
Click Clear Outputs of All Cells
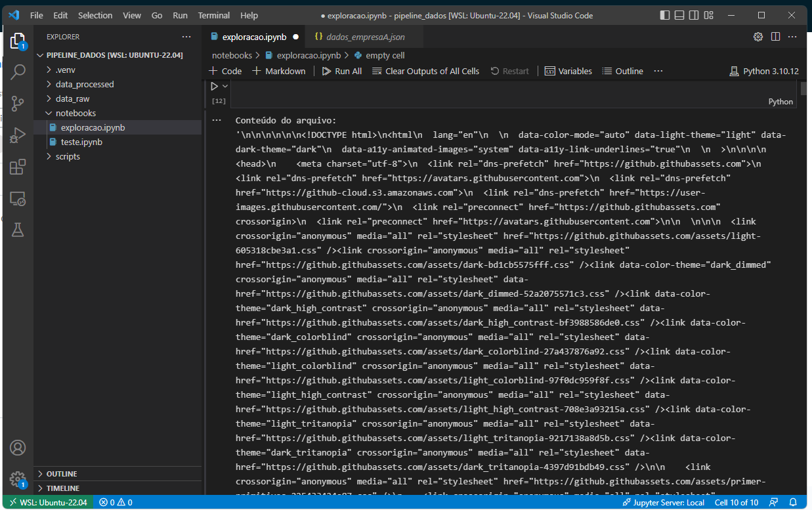(x=425, y=71)
